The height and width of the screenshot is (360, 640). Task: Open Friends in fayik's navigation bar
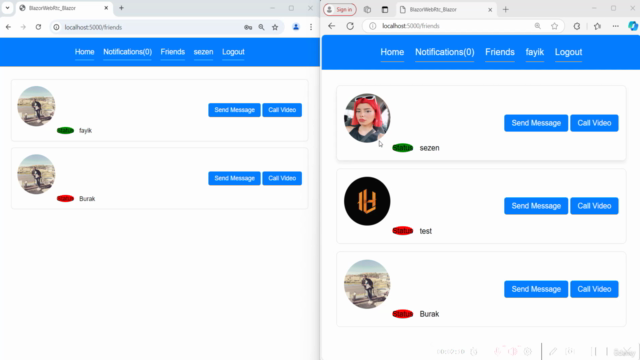coord(500,52)
